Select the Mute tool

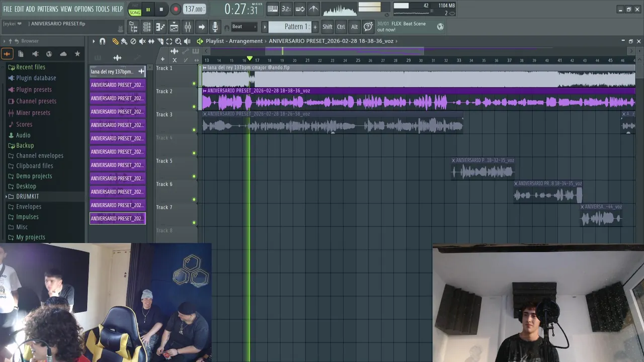tap(142, 41)
